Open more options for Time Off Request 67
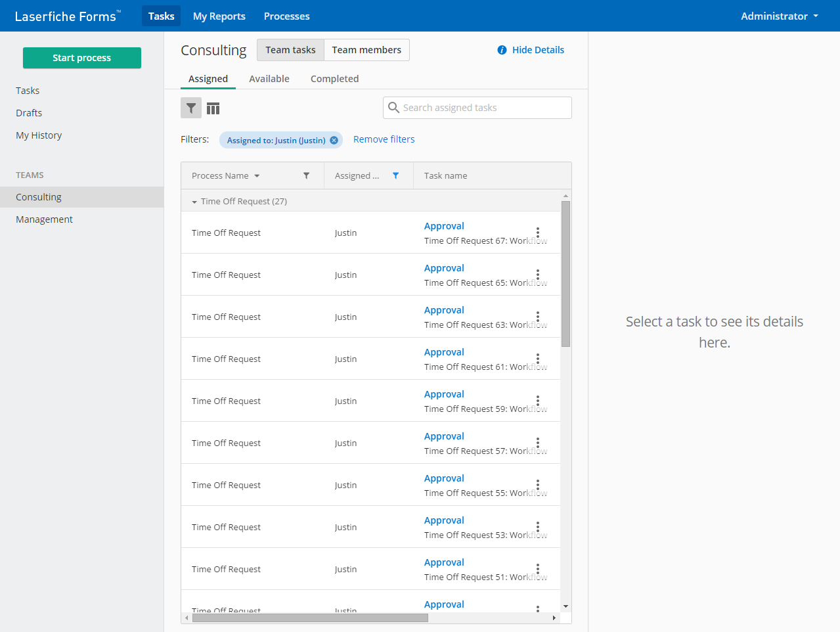 coord(537,233)
